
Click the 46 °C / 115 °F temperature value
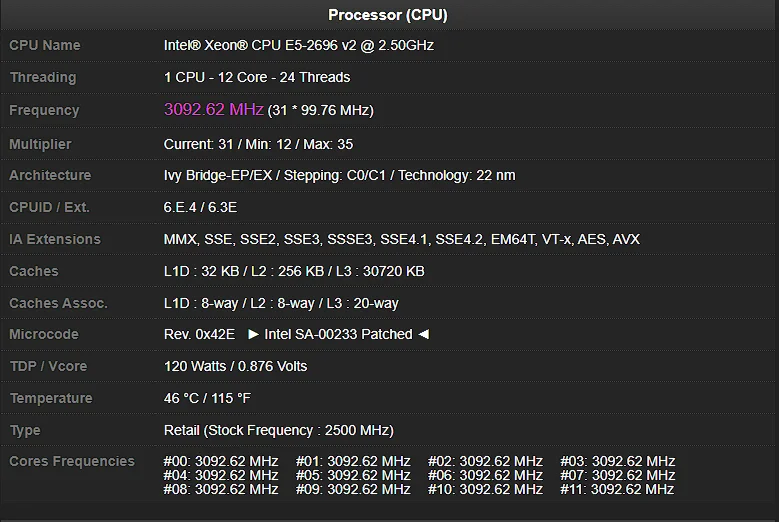coord(207,398)
